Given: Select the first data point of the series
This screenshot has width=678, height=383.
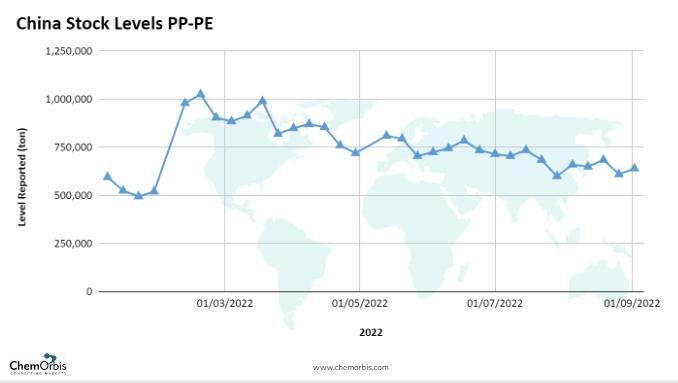Looking at the screenshot, I should (x=107, y=176).
